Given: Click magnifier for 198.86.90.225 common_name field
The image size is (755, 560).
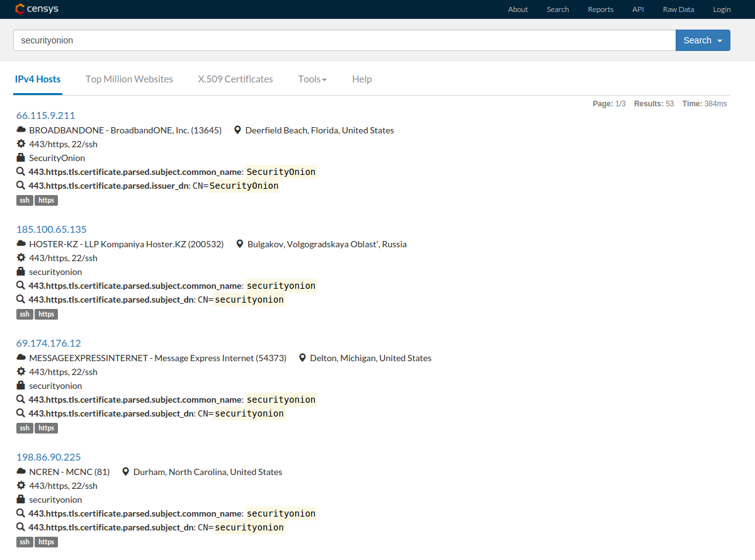Looking at the screenshot, I should click(21, 513).
